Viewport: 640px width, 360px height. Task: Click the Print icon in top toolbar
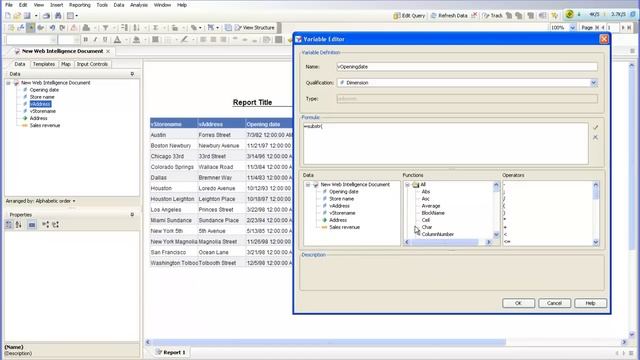tap(47, 16)
